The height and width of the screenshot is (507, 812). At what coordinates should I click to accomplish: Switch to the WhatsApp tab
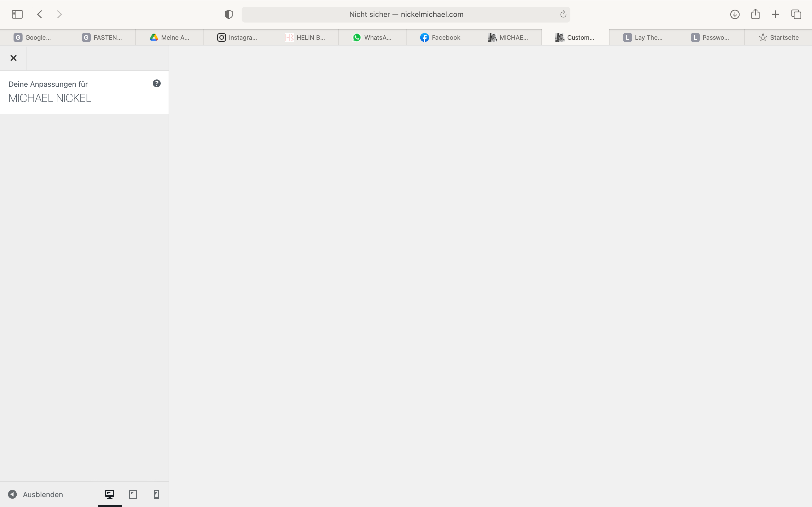pos(372,37)
